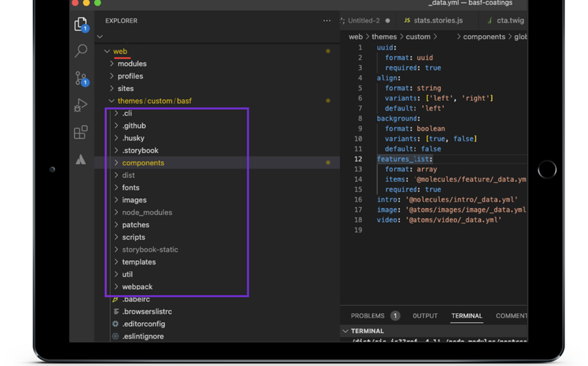Collapse the TERMINAL section chevron
Viewport: 588px width, 366px height.
coord(346,331)
